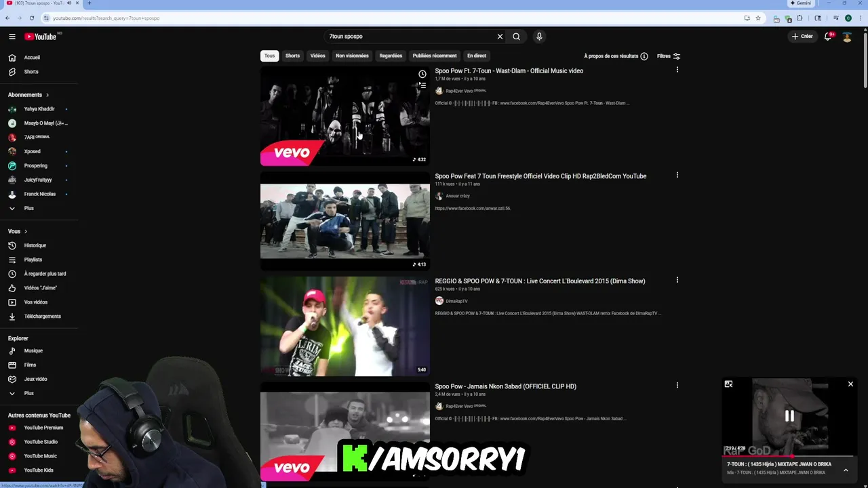Screen dimensions: 868x488
Task: Open the Vous section chevron
Action: tap(26, 231)
